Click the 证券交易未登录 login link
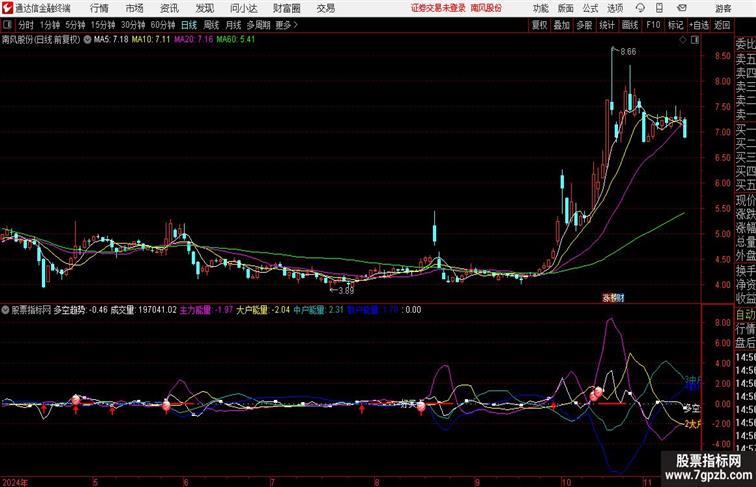The image size is (756, 487). pos(438,8)
